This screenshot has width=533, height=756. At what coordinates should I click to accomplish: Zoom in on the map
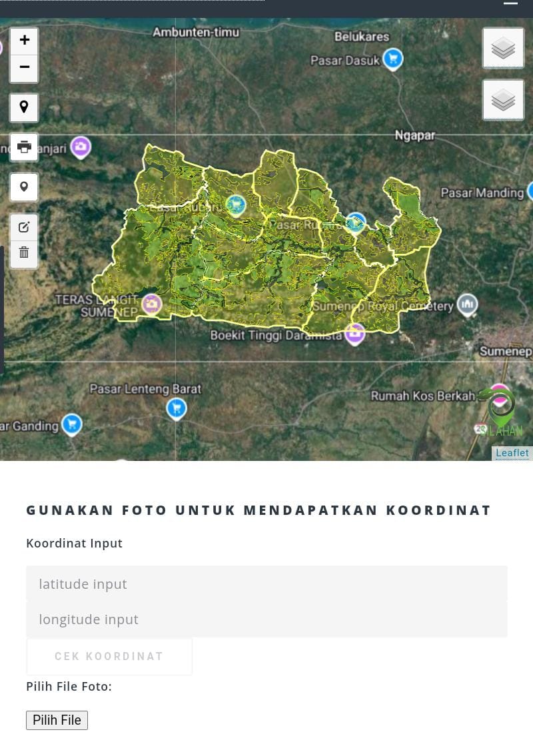pos(24,41)
